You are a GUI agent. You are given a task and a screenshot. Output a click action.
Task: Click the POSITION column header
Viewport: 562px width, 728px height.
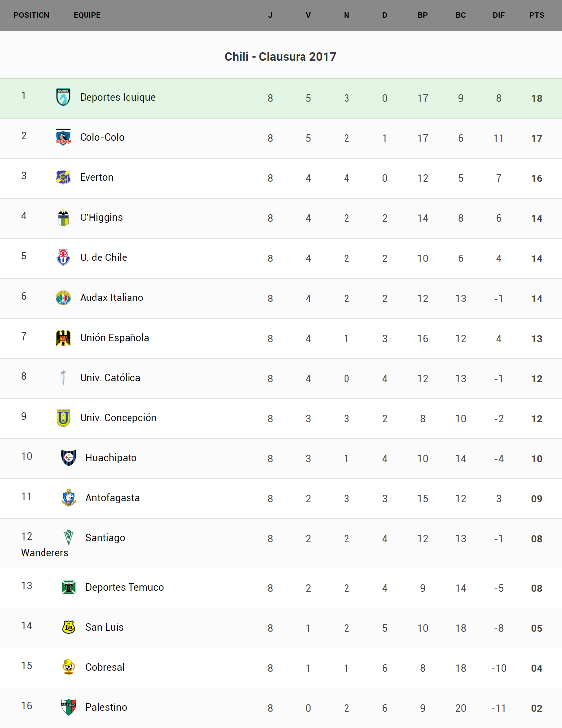(x=32, y=15)
